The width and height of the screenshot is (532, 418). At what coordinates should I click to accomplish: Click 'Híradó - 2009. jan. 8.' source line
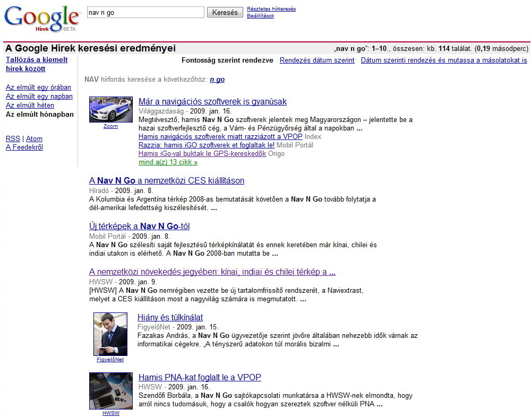[x=121, y=190]
